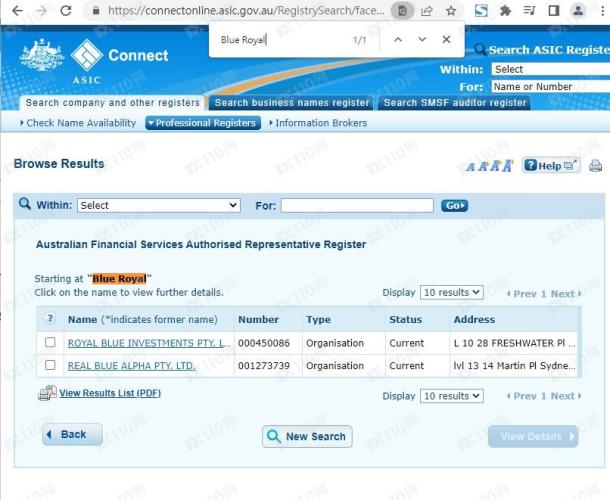Click upper Prev pagination link
Viewport: 610px width, 500px height.
tap(522, 294)
